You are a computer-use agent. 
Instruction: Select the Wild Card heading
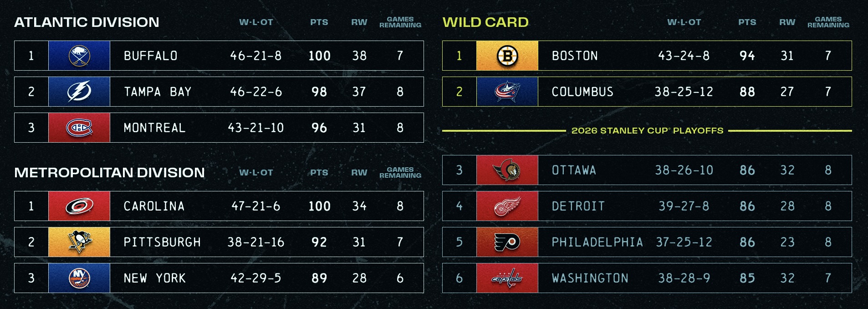pos(485,22)
